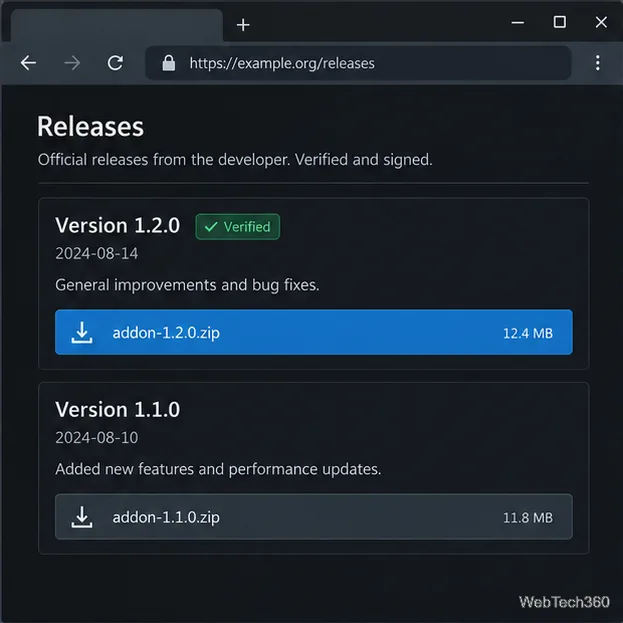
Task: Click 'Added new features and performance updates.'
Action: click(218, 469)
